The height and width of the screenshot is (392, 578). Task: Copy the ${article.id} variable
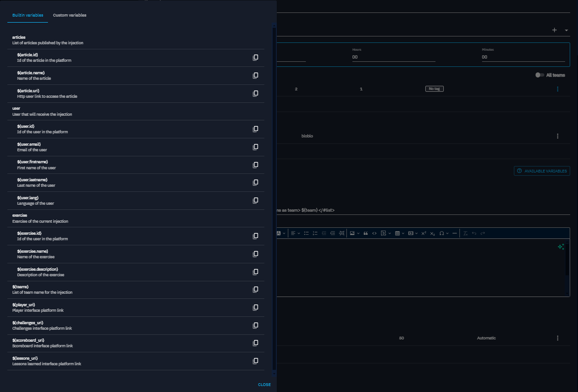pos(255,58)
